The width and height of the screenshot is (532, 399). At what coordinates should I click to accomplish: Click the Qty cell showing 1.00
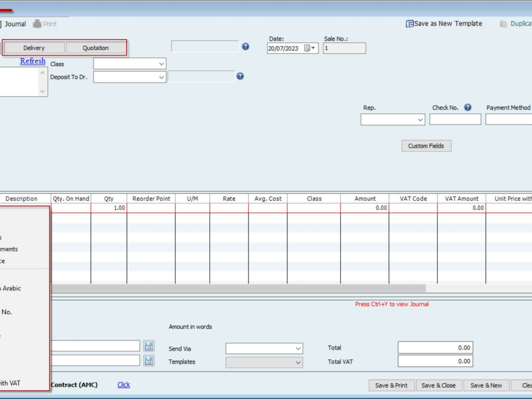(x=109, y=208)
